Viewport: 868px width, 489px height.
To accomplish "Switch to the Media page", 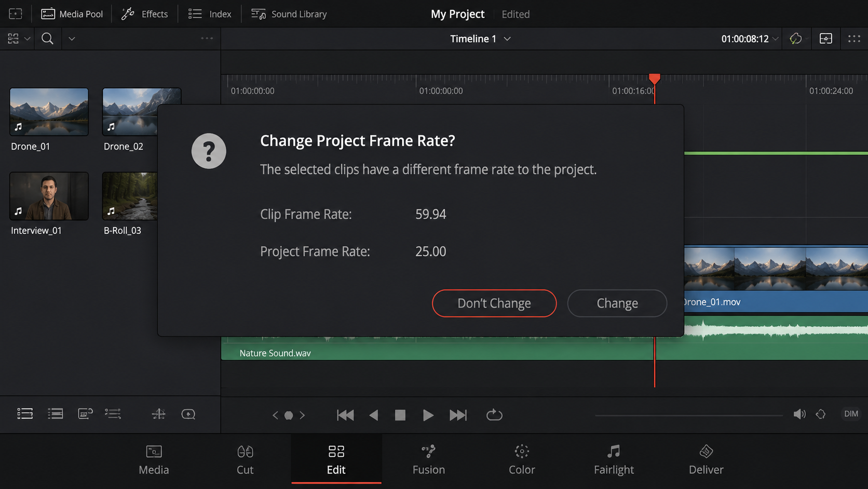I will (154, 460).
